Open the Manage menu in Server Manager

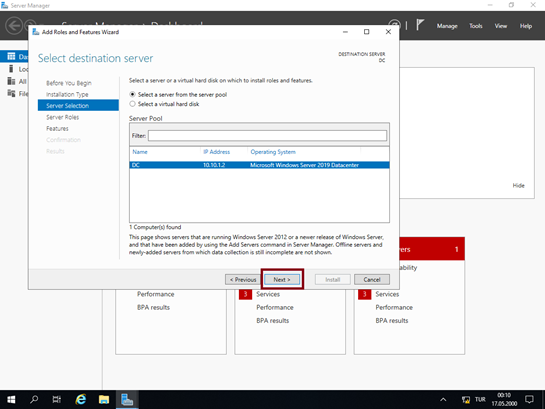tap(447, 26)
